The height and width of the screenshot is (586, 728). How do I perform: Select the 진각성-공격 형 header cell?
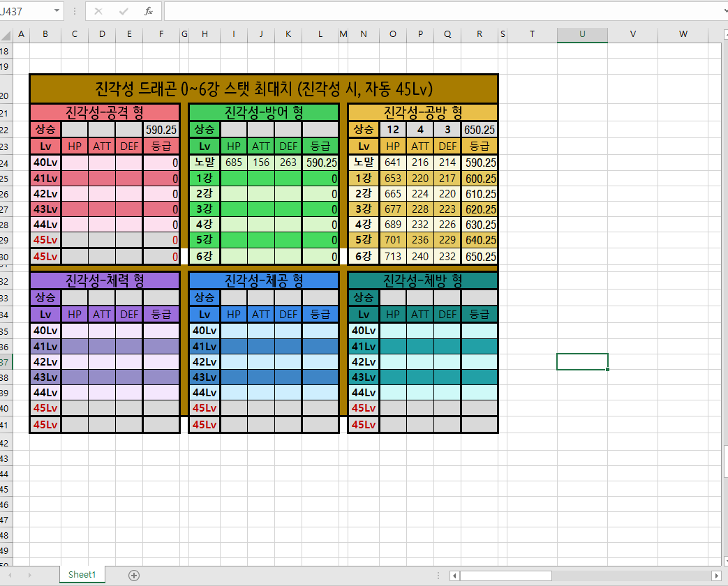105,112
